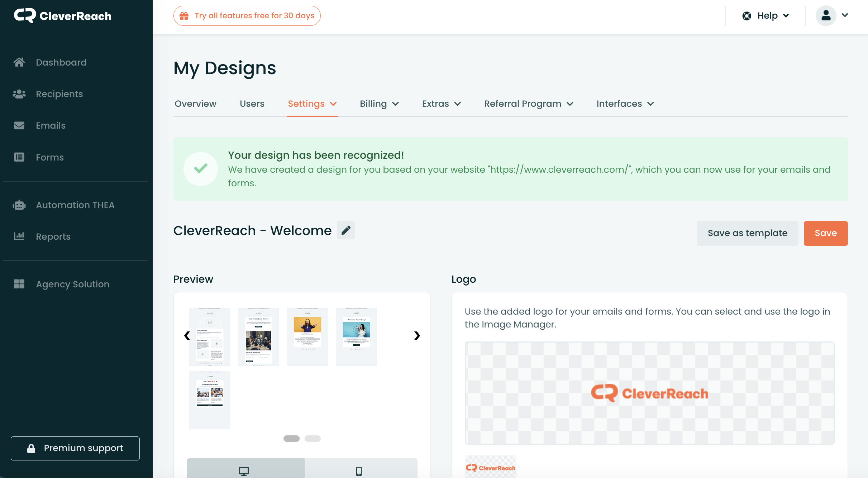Screen dimensions: 868x478
Task: Go to next preview slide arrow
Action: click(x=417, y=335)
